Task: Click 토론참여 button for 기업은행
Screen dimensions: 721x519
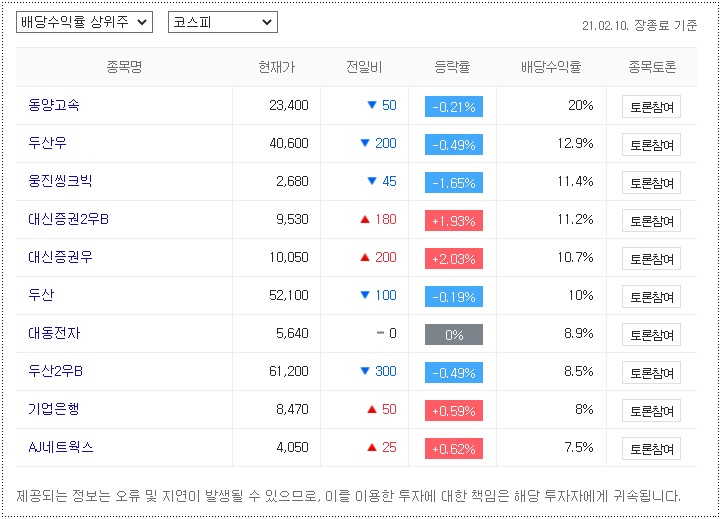Action: coord(651,411)
